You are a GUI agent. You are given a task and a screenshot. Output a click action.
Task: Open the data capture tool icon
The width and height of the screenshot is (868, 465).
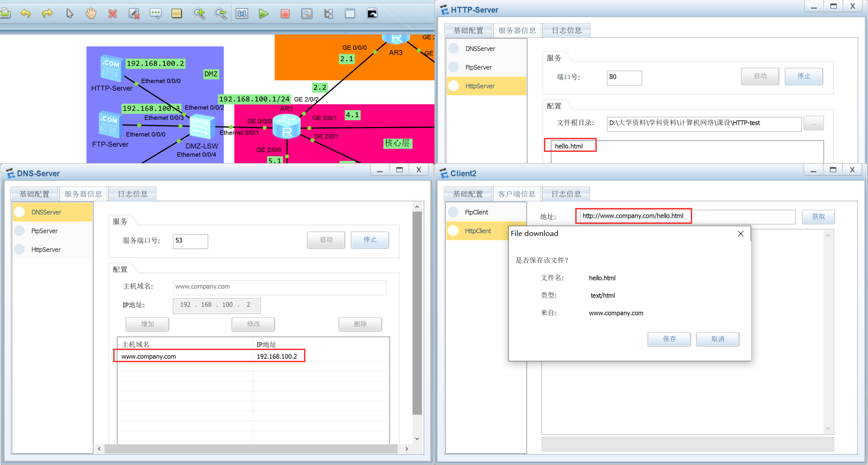[x=307, y=14]
